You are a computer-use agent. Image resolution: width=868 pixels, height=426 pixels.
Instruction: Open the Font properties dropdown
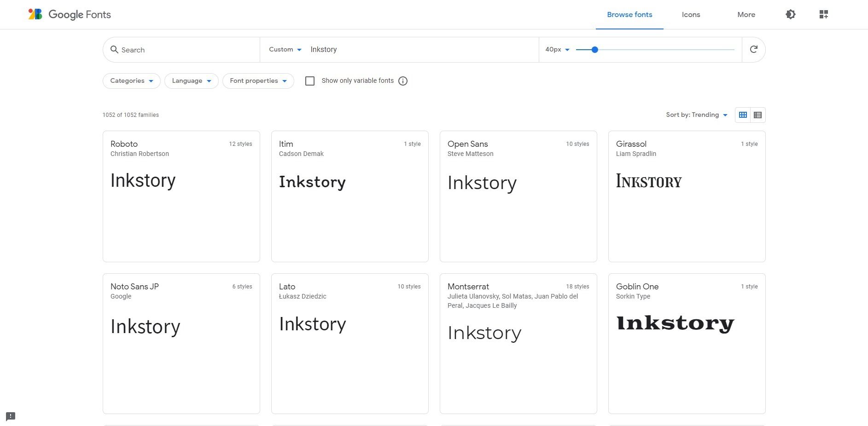point(258,81)
